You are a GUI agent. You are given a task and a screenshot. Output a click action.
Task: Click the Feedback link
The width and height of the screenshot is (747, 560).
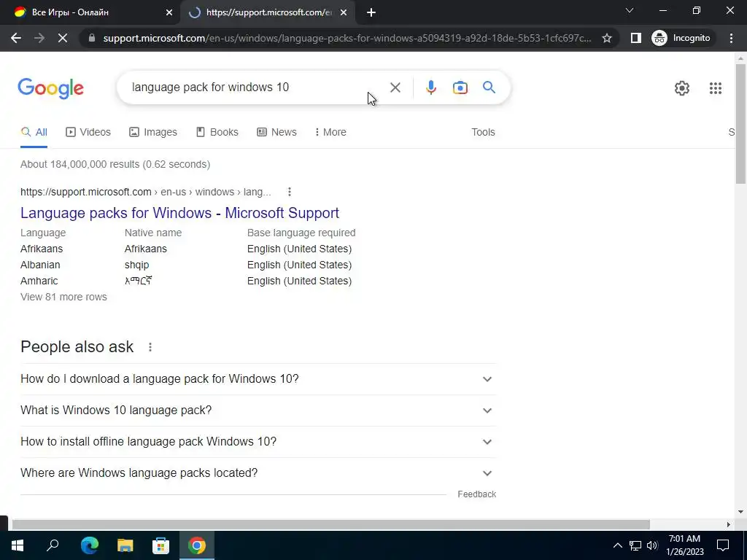coord(476,494)
